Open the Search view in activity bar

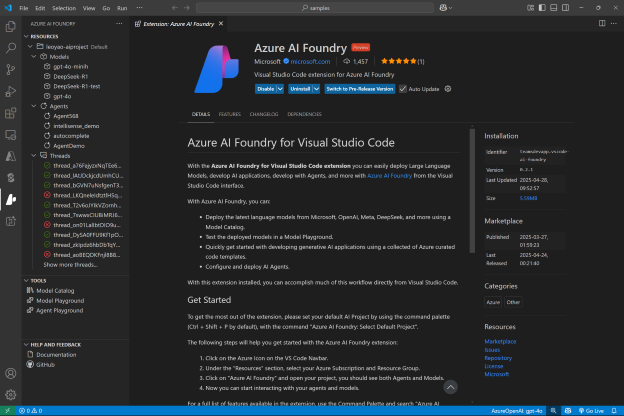[11, 48]
